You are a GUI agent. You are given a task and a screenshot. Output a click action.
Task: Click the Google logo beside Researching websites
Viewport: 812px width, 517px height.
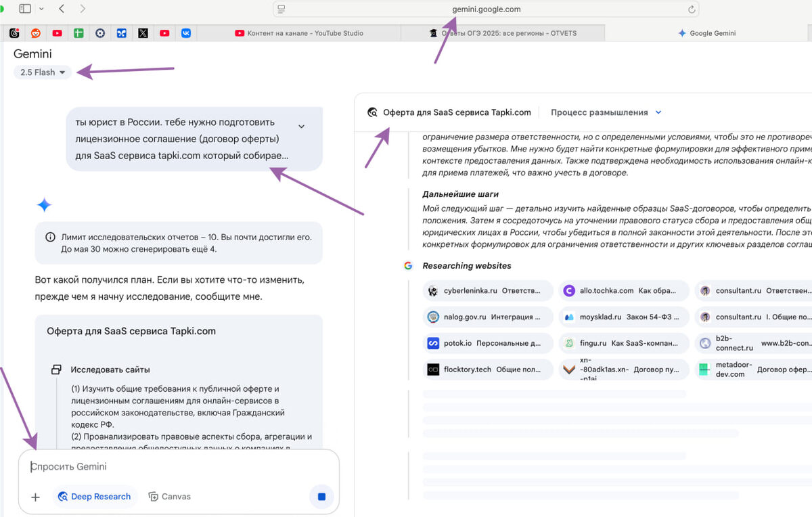(x=408, y=266)
